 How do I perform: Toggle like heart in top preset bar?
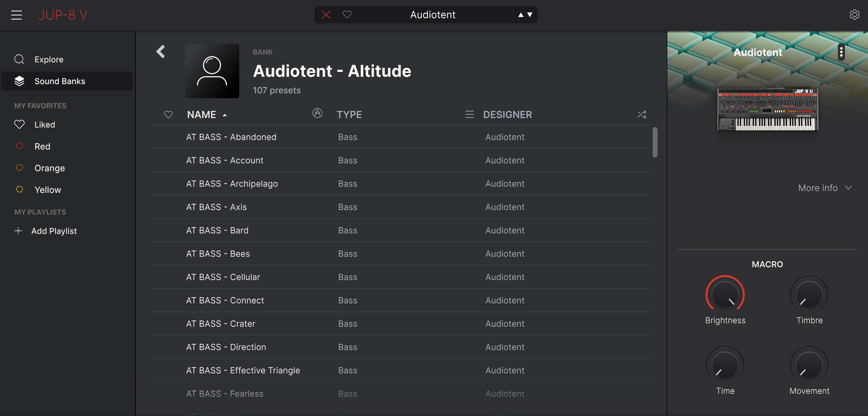pyautogui.click(x=347, y=15)
